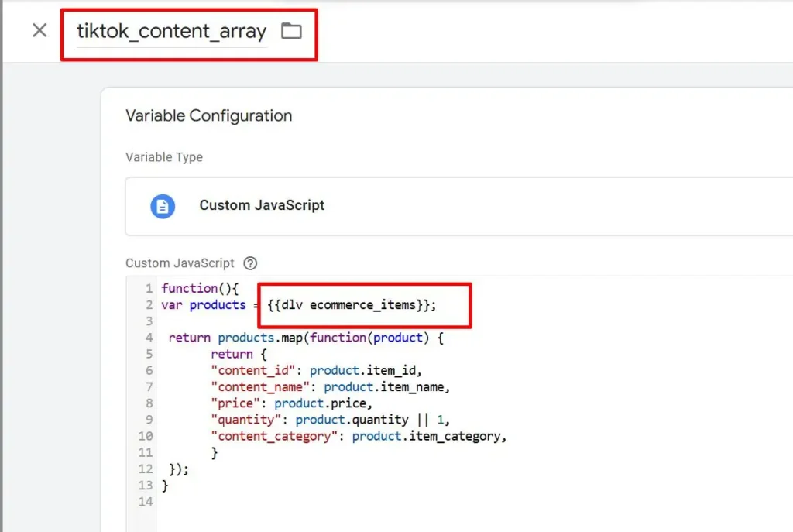The image size is (793, 532).
Task: Click on "var products" in line 2
Action: pyautogui.click(x=204, y=305)
